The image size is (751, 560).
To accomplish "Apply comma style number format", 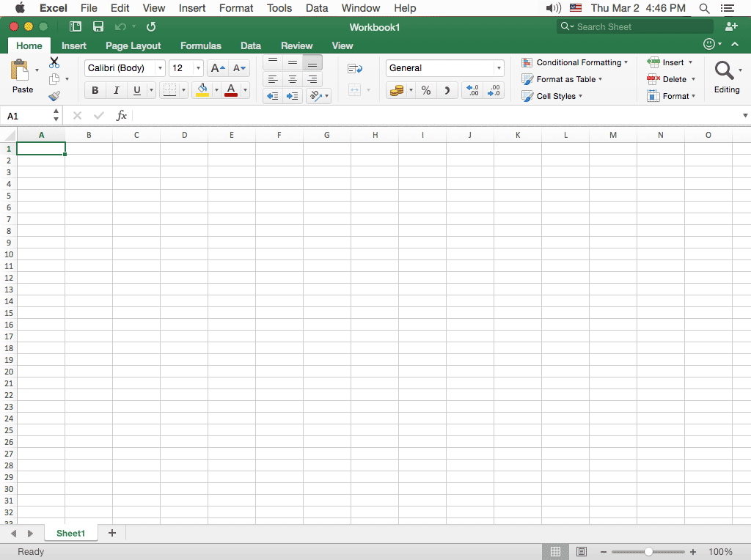I will point(447,90).
